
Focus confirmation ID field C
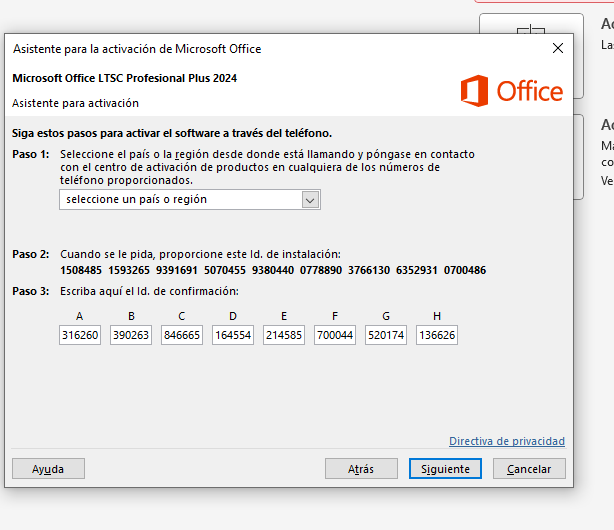[182, 336]
